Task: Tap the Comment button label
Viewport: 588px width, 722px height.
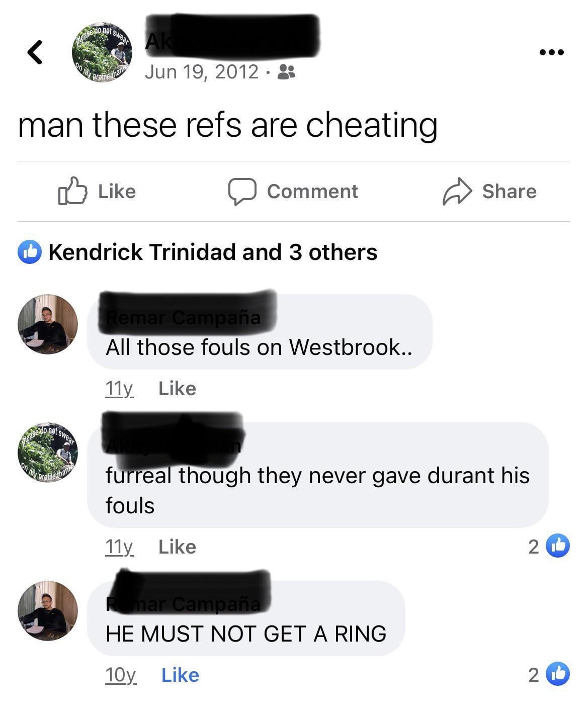Action: point(312,192)
